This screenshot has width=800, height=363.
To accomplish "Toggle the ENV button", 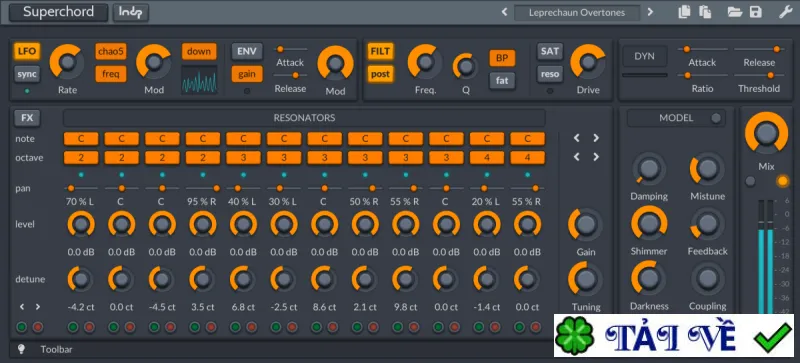I will [247, 52].
